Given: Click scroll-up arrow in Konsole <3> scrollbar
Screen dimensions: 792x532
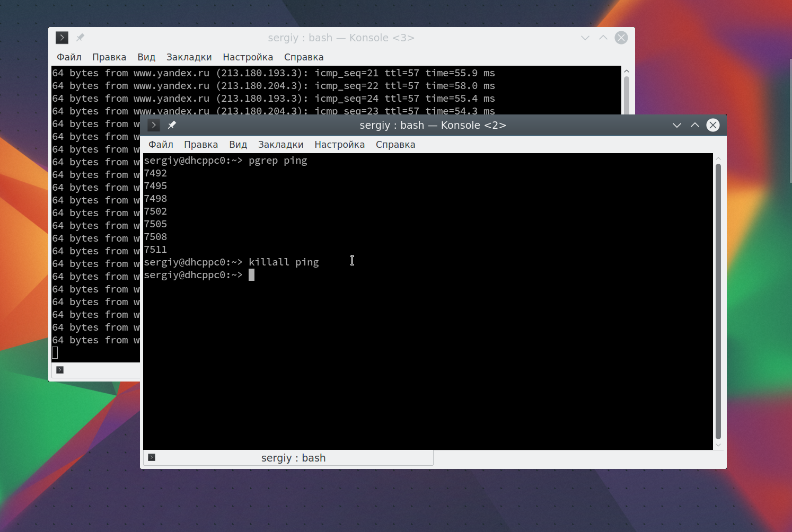Looking at the screenshot, I should tap(627, 71).
